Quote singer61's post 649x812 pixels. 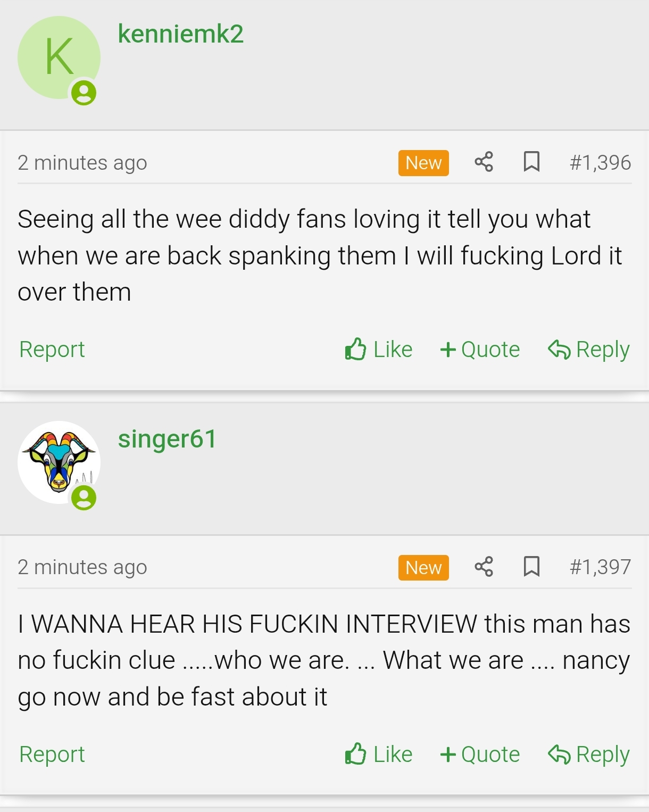480,755
